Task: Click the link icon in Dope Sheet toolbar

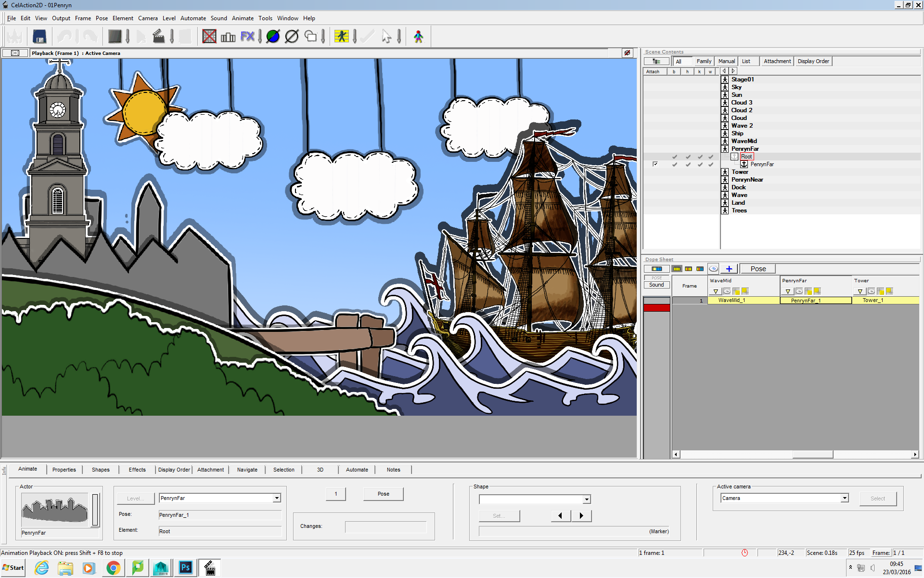Action: 714,269
